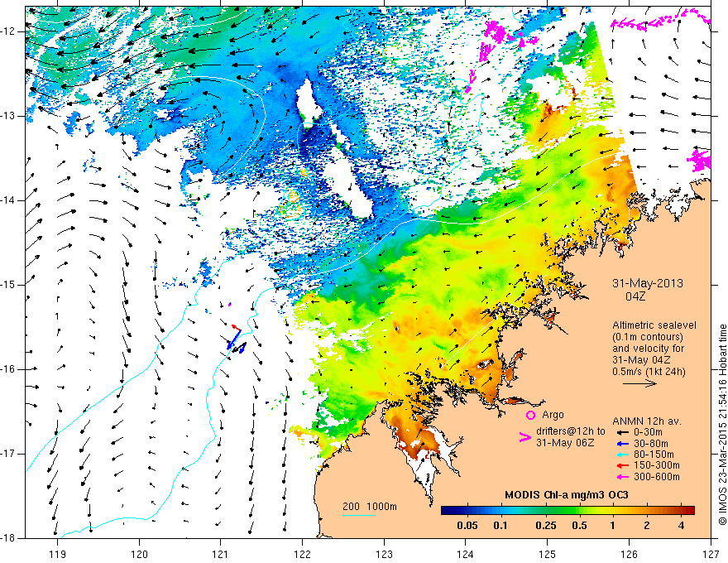Viewport: 728px width, 563px height.
Task: Click the '30-80m' depth label
Action: [651, 444]
